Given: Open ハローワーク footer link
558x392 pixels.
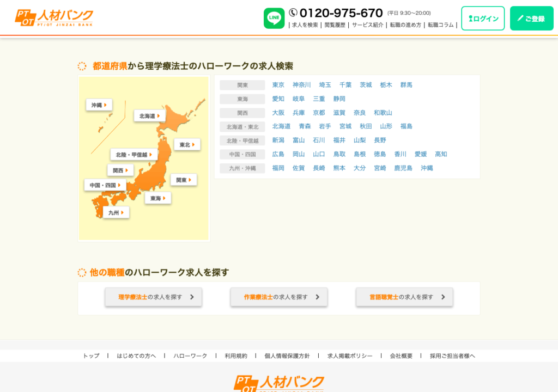Looking at the screenshot, I should coord(190,356).
